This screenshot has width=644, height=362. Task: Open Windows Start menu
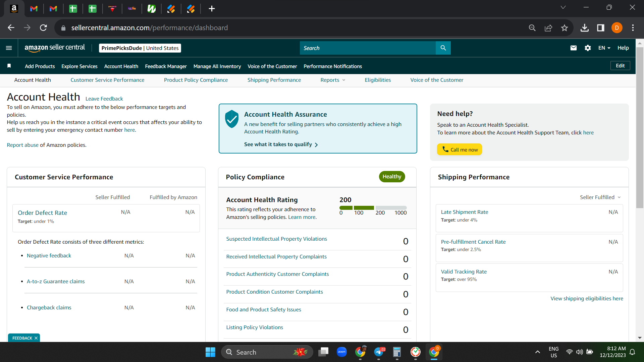[x=210, y=352]
